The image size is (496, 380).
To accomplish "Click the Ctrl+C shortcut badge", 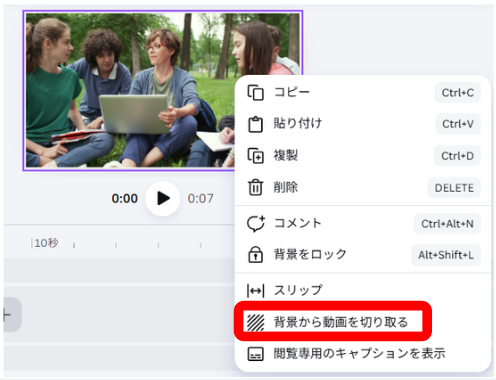I will [x=458, y=93].
